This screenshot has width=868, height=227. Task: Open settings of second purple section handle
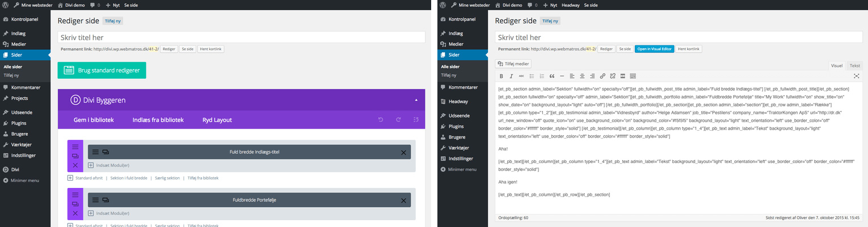(75, 194)
